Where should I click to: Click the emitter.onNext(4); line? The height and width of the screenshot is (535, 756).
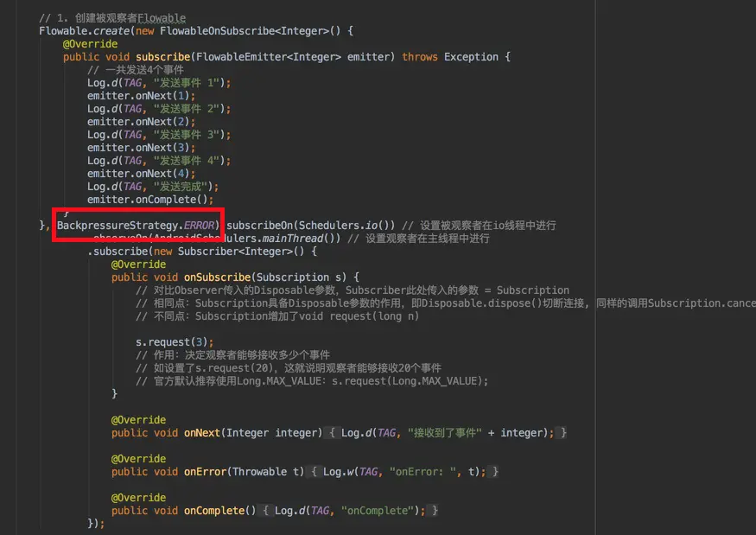coord(142,174)
